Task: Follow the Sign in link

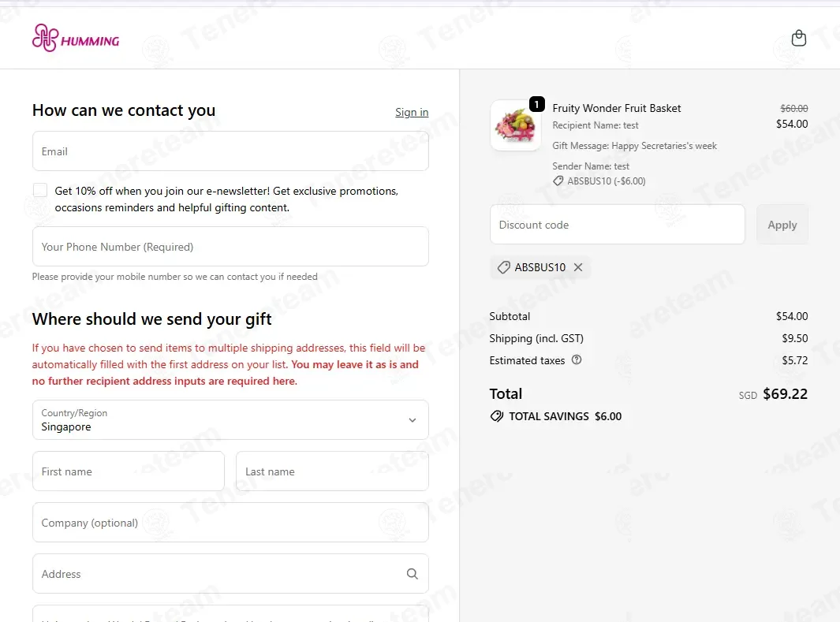Action: click(412, 113)
